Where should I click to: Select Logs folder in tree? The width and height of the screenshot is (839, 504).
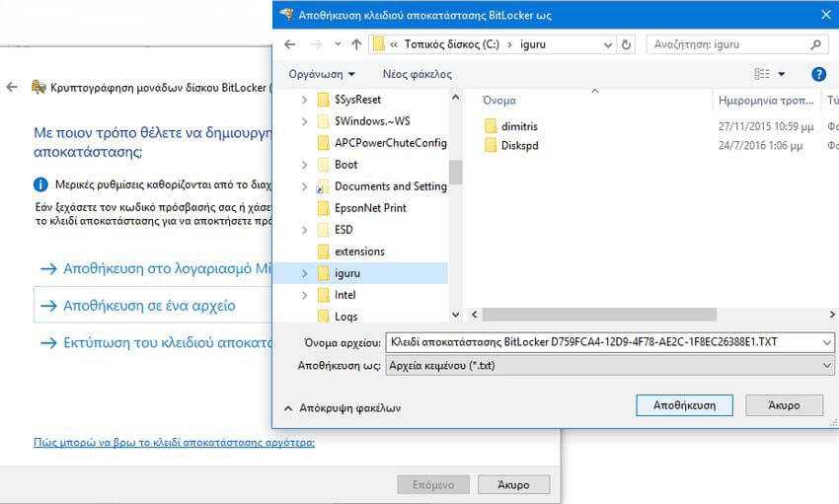point(338,316)
